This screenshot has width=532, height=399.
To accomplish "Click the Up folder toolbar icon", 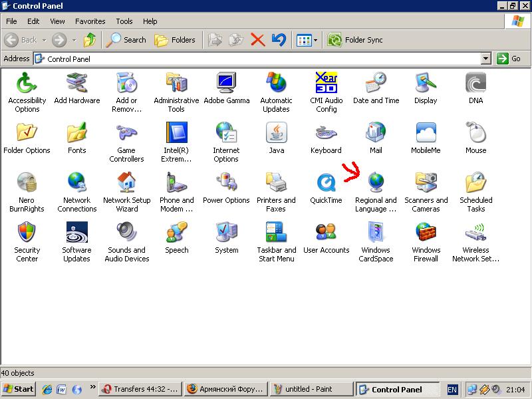I will (90, 40).
